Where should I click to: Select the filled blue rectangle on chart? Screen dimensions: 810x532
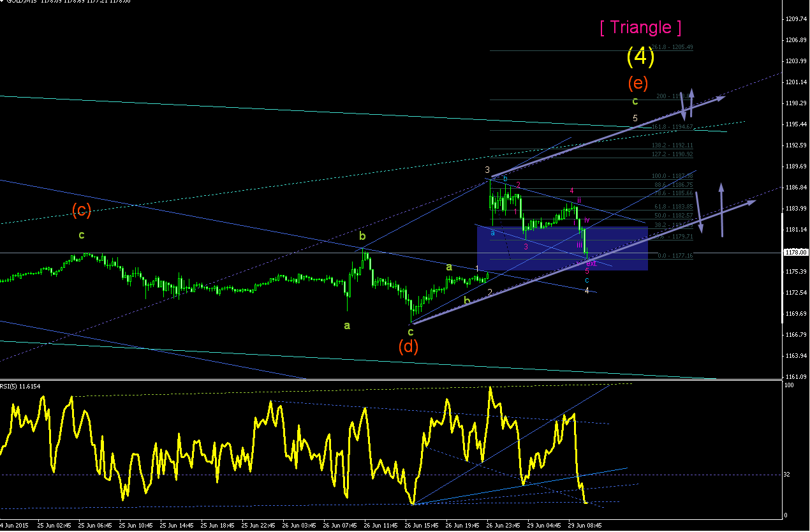point(563,248)
